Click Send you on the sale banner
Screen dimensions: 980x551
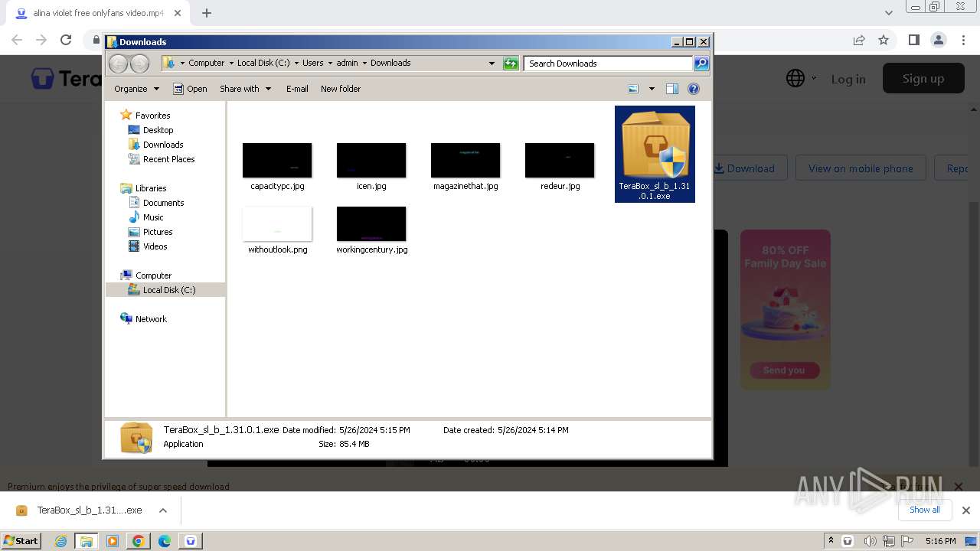tap(784, 370)
